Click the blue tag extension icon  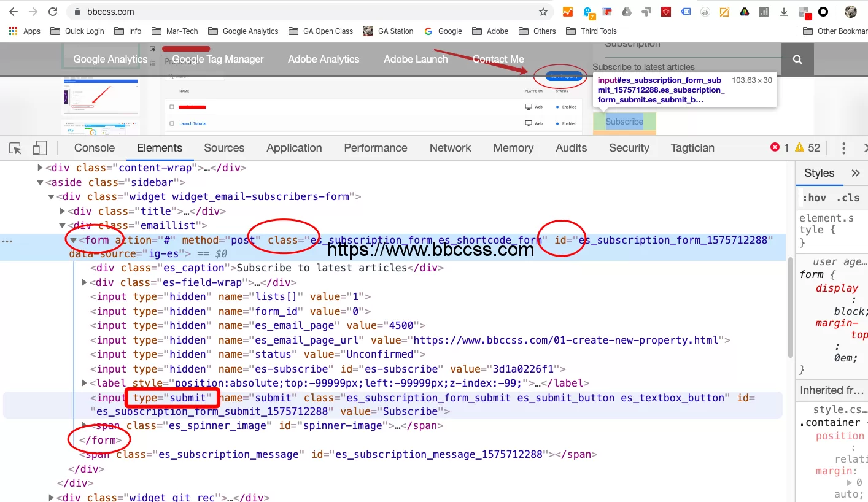coord(686,12)
